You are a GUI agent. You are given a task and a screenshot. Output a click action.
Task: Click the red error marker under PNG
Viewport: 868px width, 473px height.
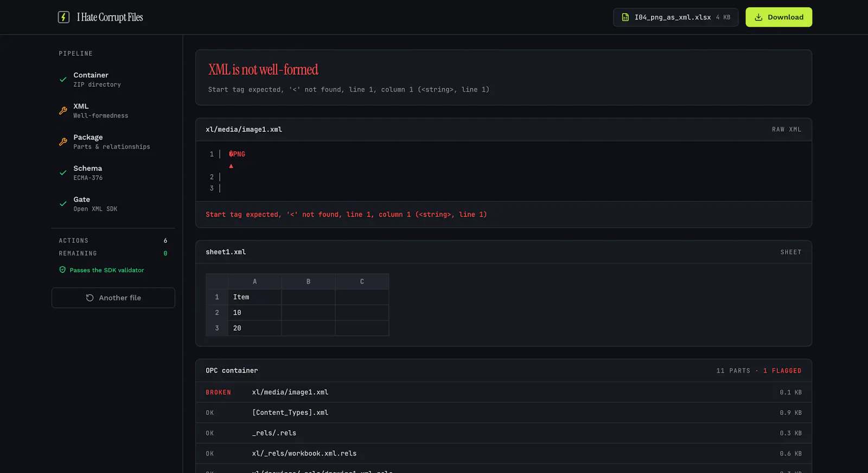tap(231, 166)
